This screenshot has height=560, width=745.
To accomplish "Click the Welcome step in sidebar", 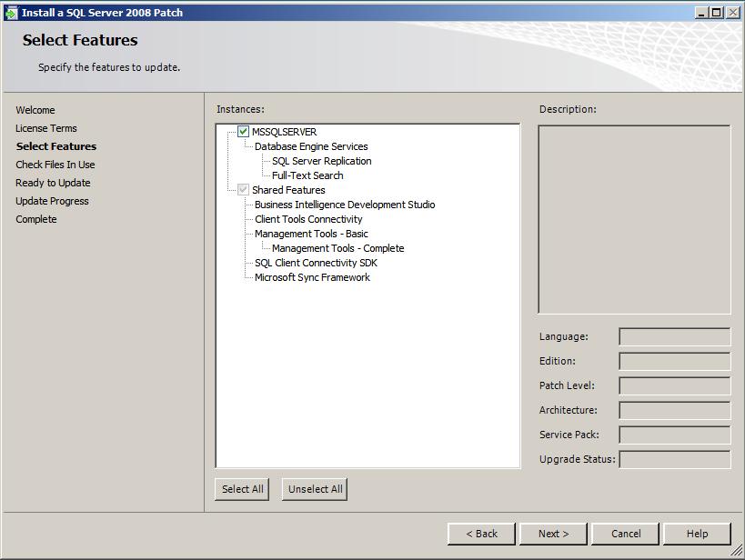I will coord(37,109).
